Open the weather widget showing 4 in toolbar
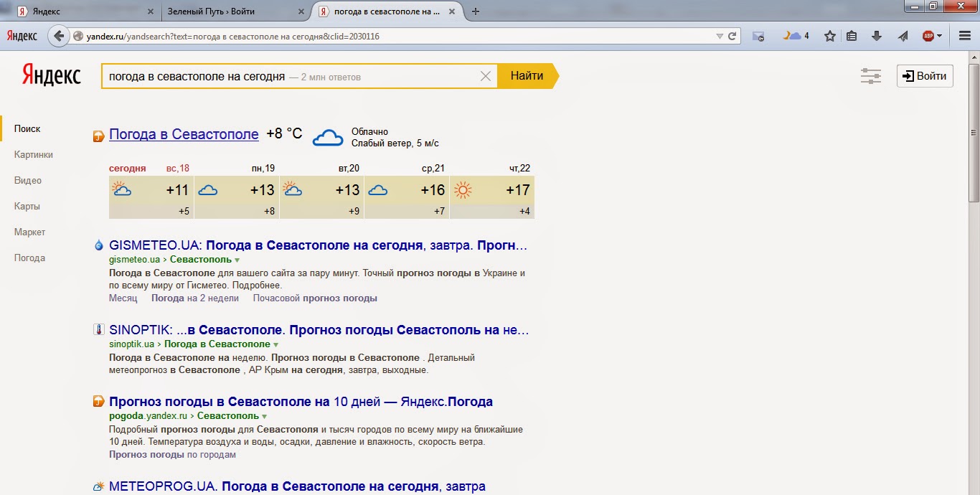 point(796,36)
